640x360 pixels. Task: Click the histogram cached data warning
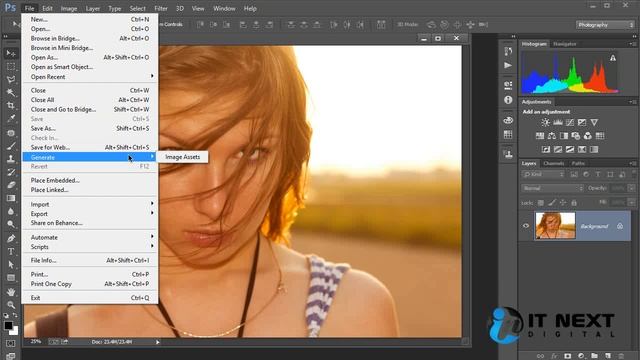coord(613,58)
